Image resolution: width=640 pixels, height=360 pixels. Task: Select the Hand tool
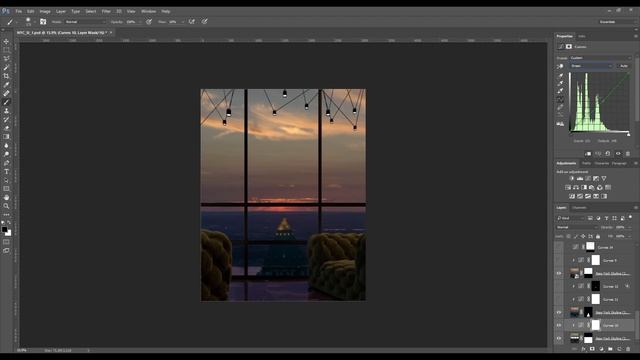6,198
